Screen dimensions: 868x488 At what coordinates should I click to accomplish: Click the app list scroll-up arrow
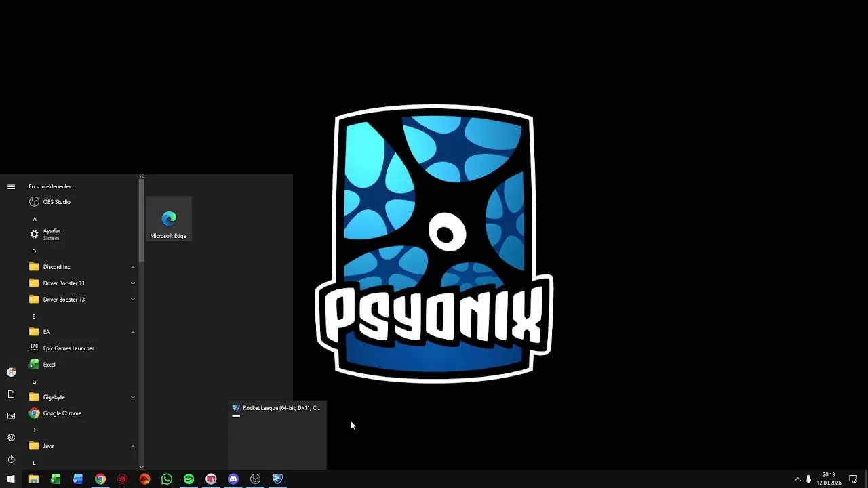[141, 177]
